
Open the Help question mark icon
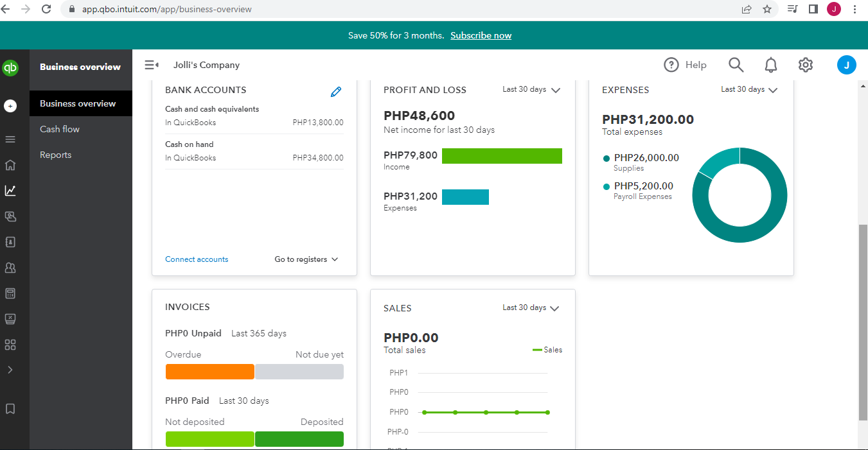(x=671, y=65)
